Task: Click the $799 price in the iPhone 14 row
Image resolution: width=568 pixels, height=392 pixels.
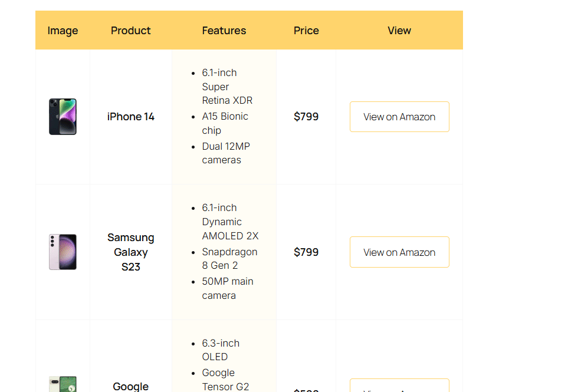Action: pos(306,117)
